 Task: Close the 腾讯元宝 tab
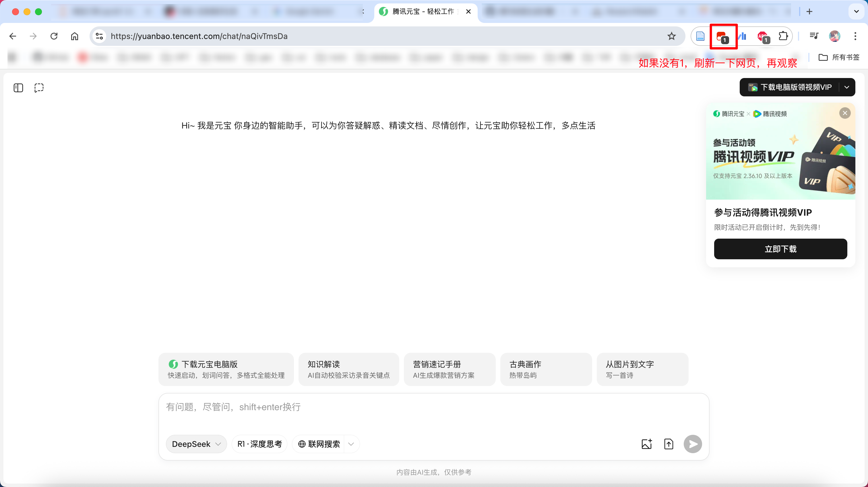click(468, 11)
